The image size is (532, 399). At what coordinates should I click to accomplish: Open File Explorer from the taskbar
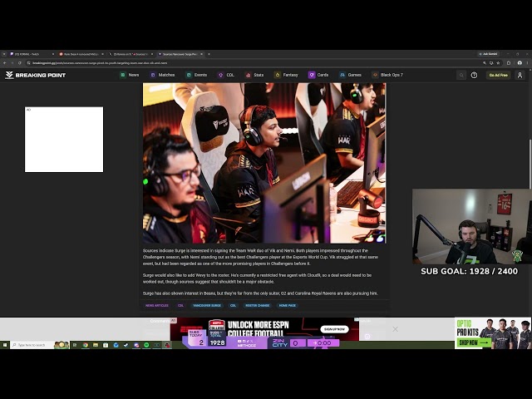pos(96,345)
